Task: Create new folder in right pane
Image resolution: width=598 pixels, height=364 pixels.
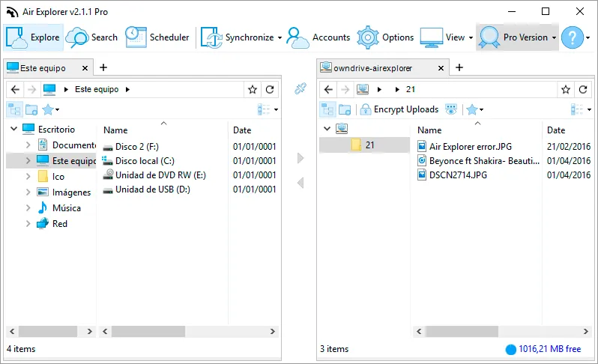Action: [345, 110]
